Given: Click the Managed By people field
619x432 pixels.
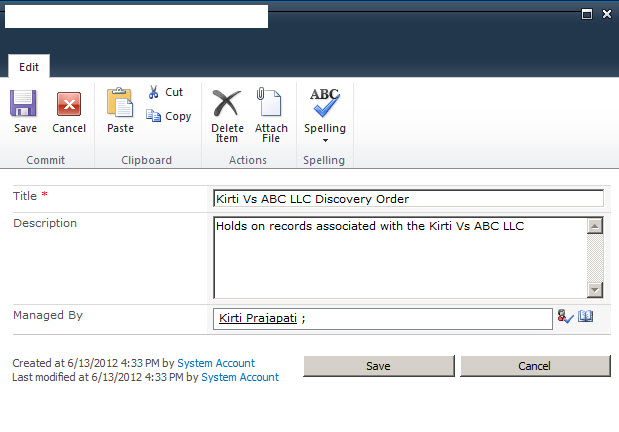Looking at the screenshot, I should [382, 318].
